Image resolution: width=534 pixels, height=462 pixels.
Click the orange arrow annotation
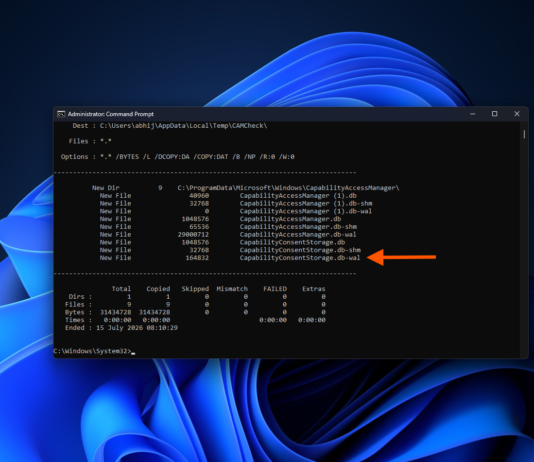[402, 257]
